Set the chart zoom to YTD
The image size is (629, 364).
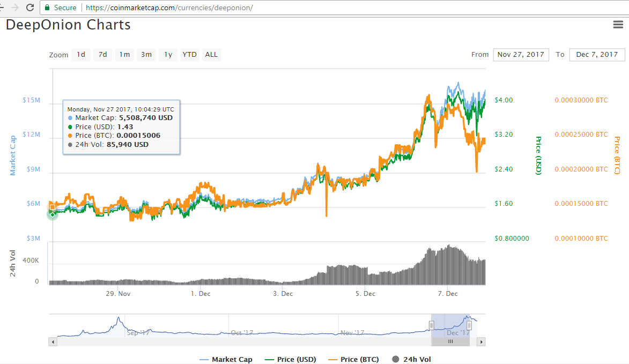tap(190, 55)
